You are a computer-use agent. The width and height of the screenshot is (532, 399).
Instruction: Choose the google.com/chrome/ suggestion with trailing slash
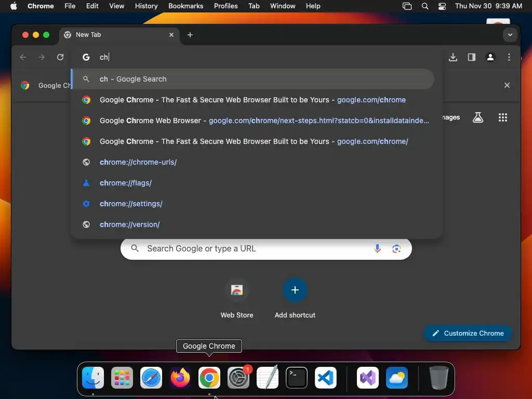coord(254,141)
